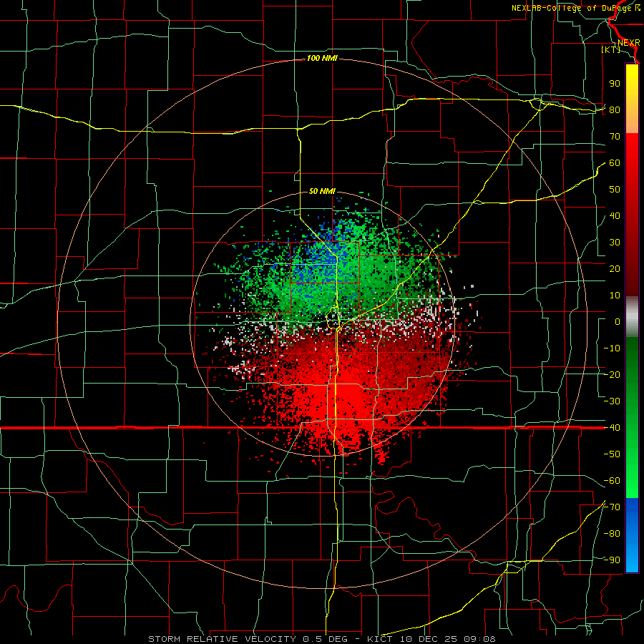Click the '50 NMI' range ring label
The image size is (644, 644).
[322, 191]
